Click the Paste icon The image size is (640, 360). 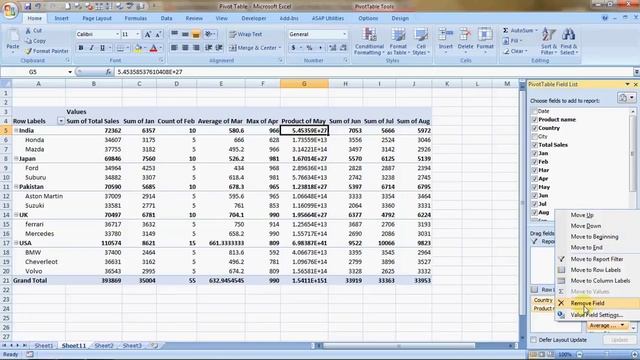point(13,37)
